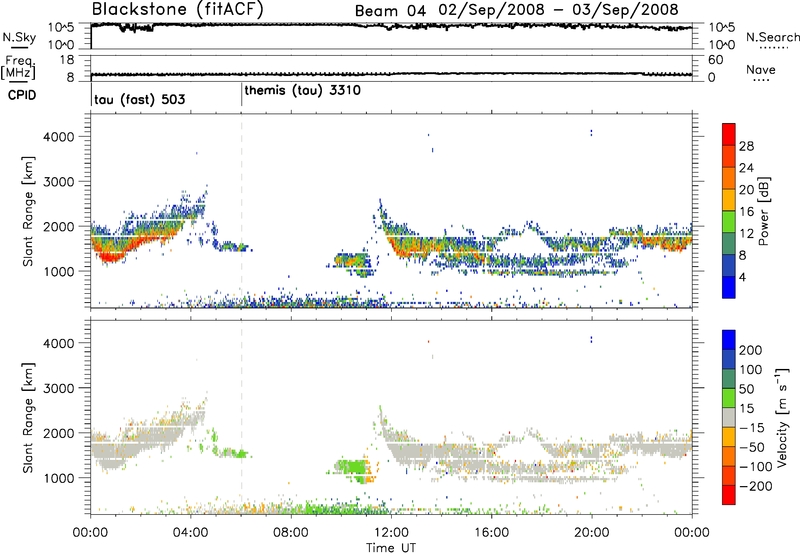Click the dashed 06:00 marker line in velocity panel
This screenshot has width=800, height=554.
coord(241,417)
